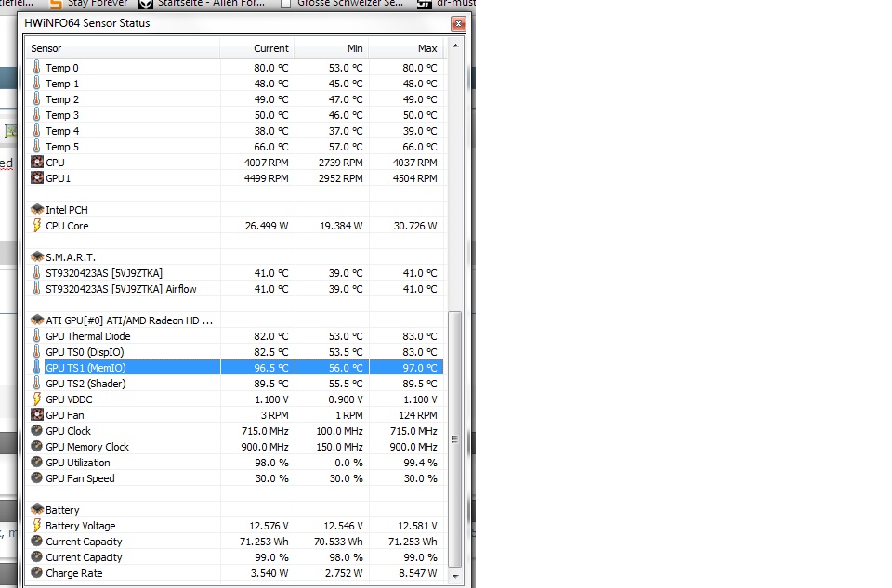The width and height of the screenshot is (892, 588).
Task: Click the CPU fan current value 4007 RPM
Action: (x=267, y=163)
